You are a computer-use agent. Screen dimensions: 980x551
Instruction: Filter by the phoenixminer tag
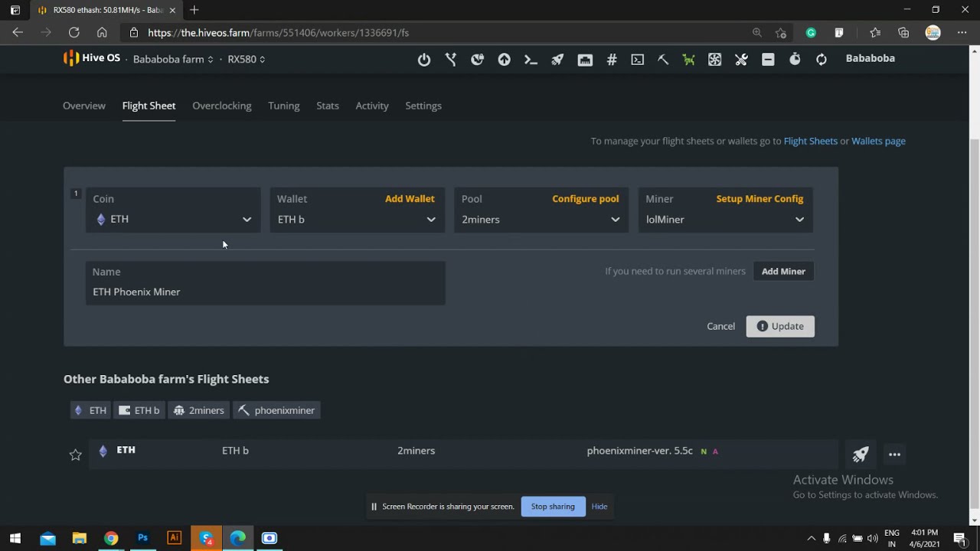coord(276,410)
